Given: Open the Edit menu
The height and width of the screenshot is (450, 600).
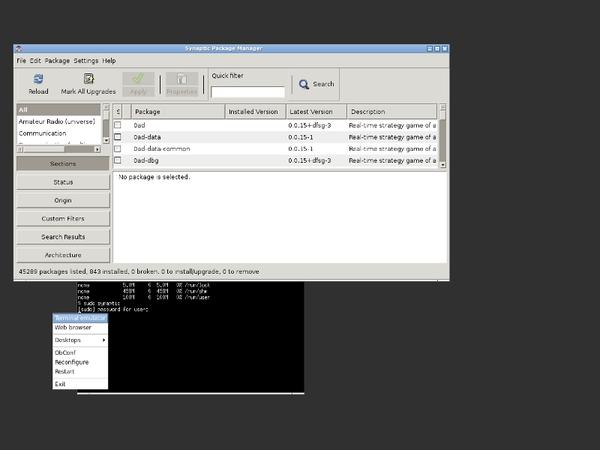Looking at the screenshot, I should (x=35, y=60).
